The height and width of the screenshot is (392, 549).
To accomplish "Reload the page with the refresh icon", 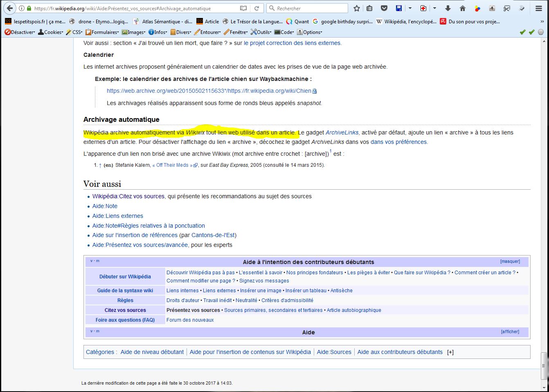I will click(x=256, y=8).
